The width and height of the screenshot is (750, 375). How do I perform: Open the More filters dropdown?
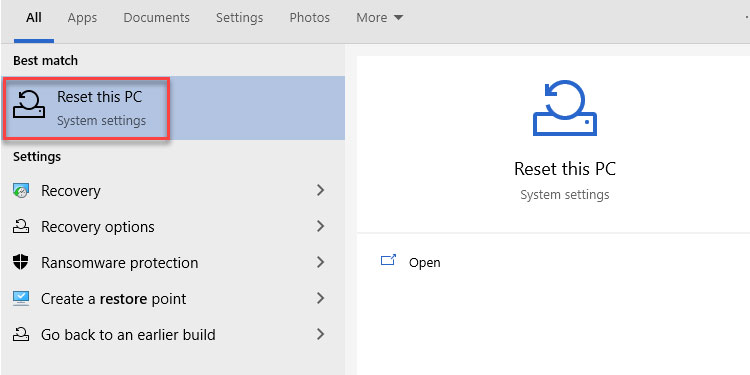380,18
